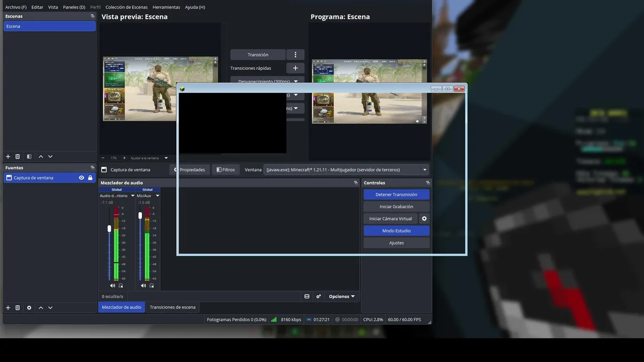Screen dimensions: 644x362
Task: Move source down in Fuentes toolbar
Action: pyautogui.click(x=50, y=308)
